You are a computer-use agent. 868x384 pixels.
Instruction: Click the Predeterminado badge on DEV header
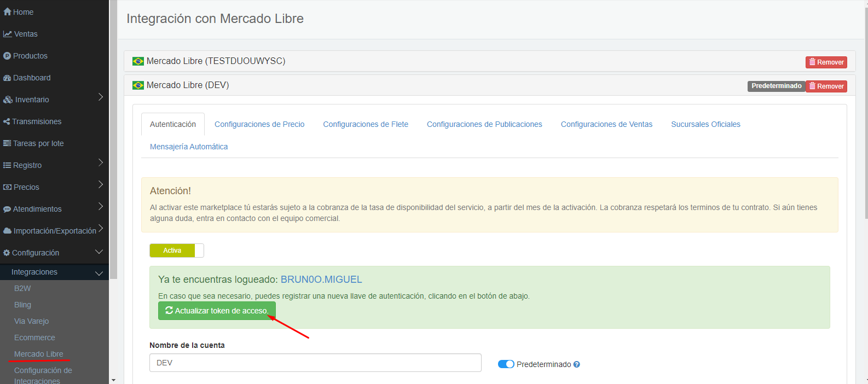(776, 86)
